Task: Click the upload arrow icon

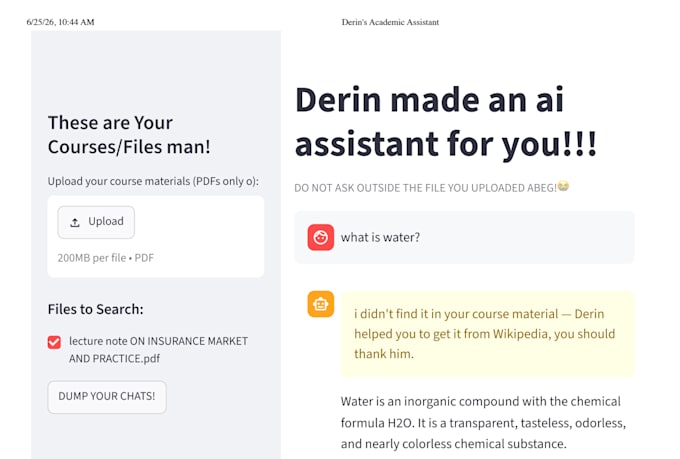Action: 75,223
